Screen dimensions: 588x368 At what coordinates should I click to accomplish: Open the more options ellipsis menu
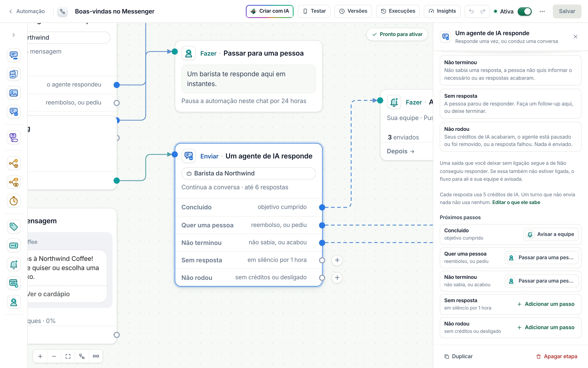click(x=542, y=11)
